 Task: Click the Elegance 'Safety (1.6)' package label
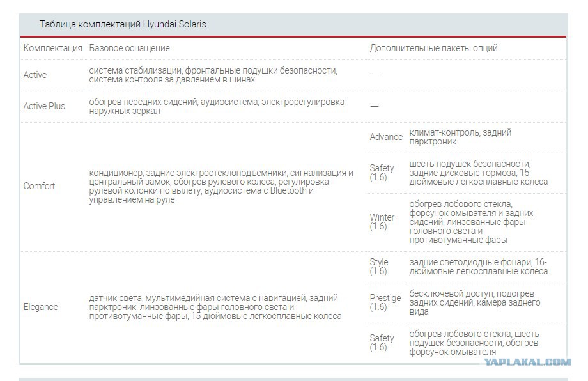point(382,343)
